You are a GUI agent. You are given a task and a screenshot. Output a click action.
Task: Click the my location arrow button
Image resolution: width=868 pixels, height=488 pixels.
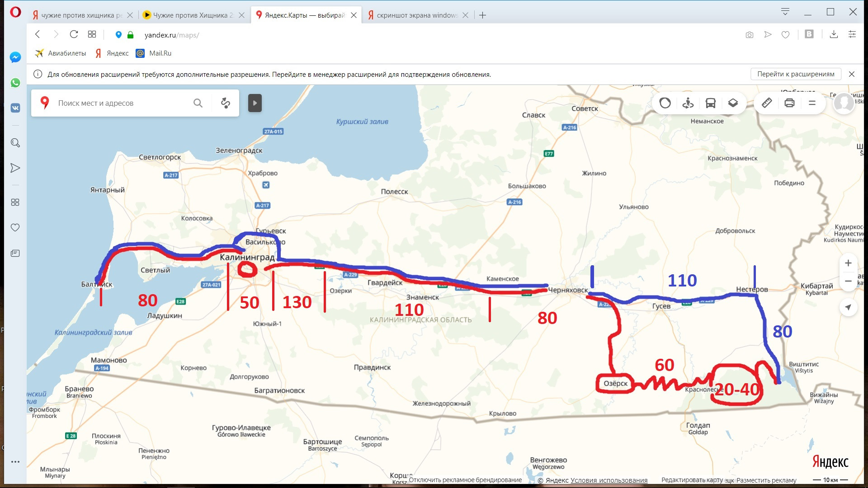point(848,307)
